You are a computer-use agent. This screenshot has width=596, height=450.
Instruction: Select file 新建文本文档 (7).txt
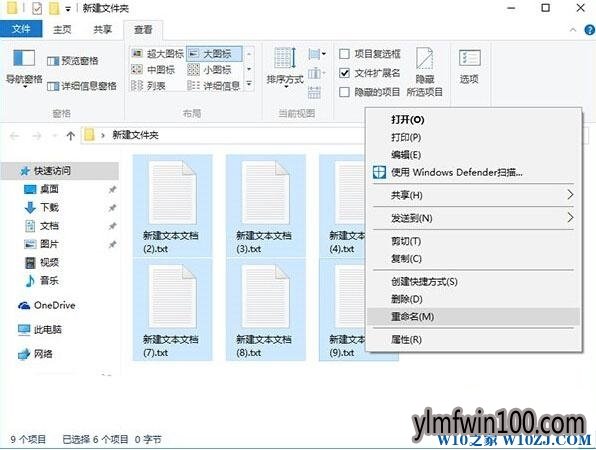(172, 310)
